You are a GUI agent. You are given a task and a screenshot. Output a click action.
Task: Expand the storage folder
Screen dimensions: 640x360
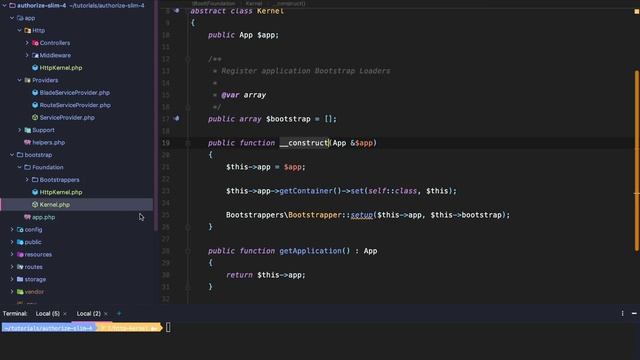tap(12, 279)
